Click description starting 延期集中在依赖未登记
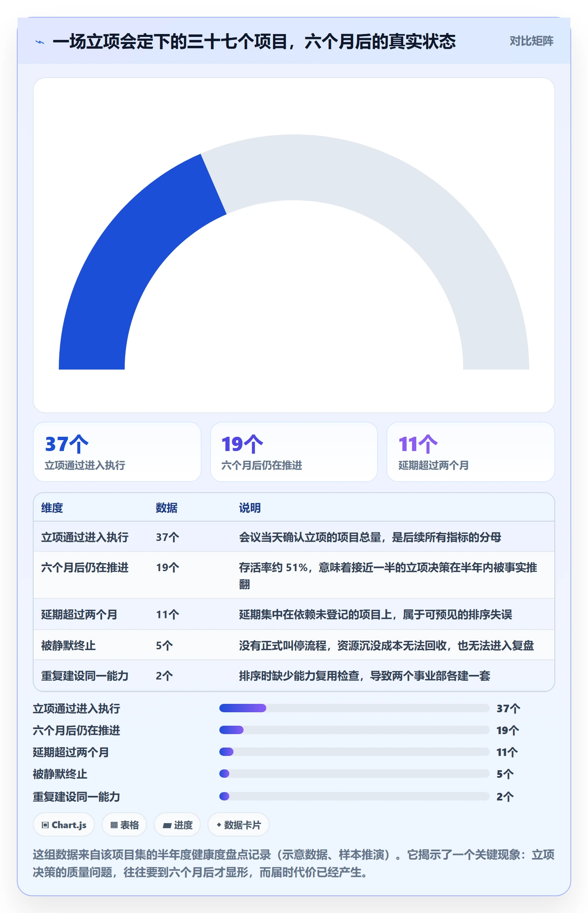Screen dimensions: 588x913 point(375,614)
